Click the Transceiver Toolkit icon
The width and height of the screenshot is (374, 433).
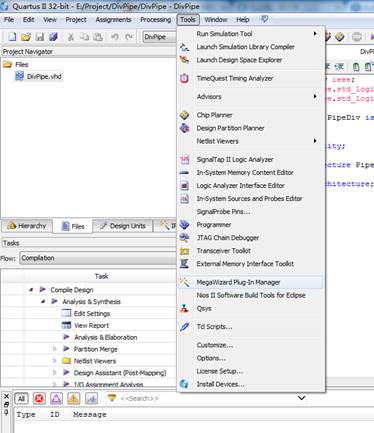point(184,251)
